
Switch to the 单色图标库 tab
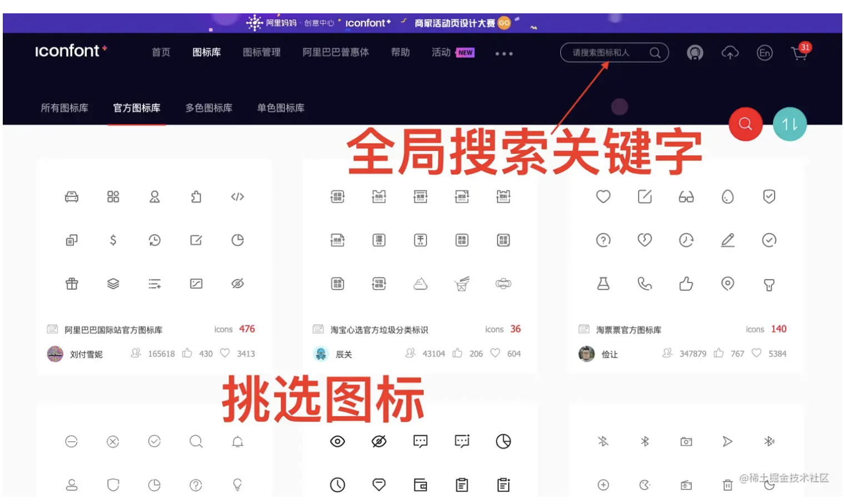click(x=281, y=108)
